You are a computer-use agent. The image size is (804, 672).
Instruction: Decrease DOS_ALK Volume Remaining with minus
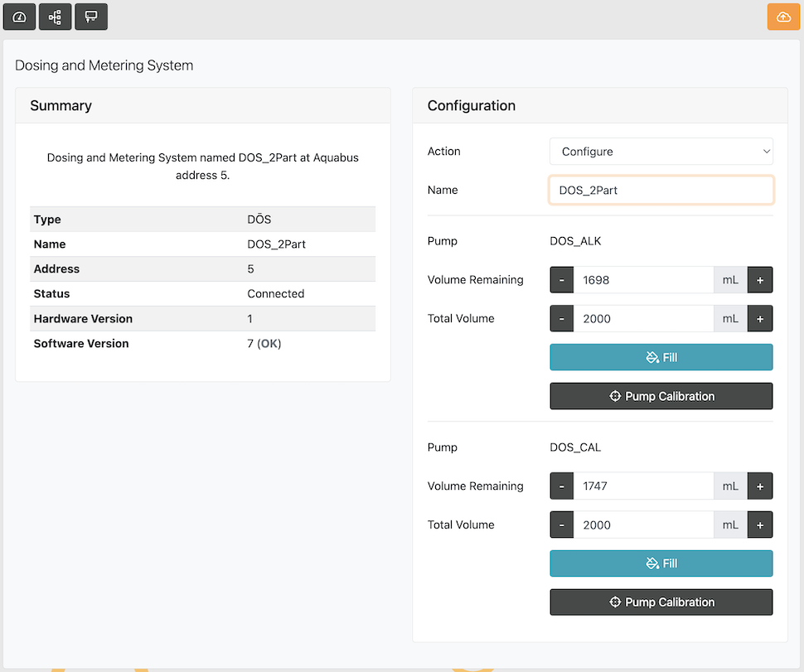click(x=562, y=280)
